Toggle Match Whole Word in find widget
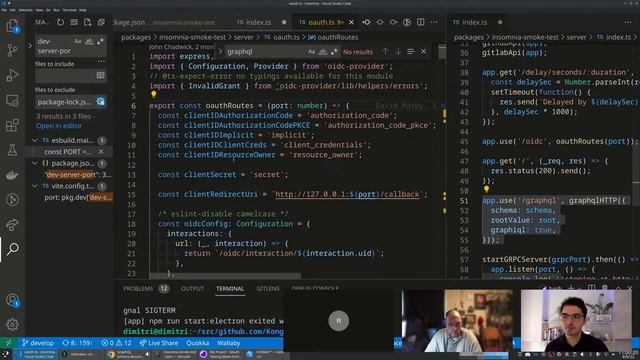 point(323,52)
